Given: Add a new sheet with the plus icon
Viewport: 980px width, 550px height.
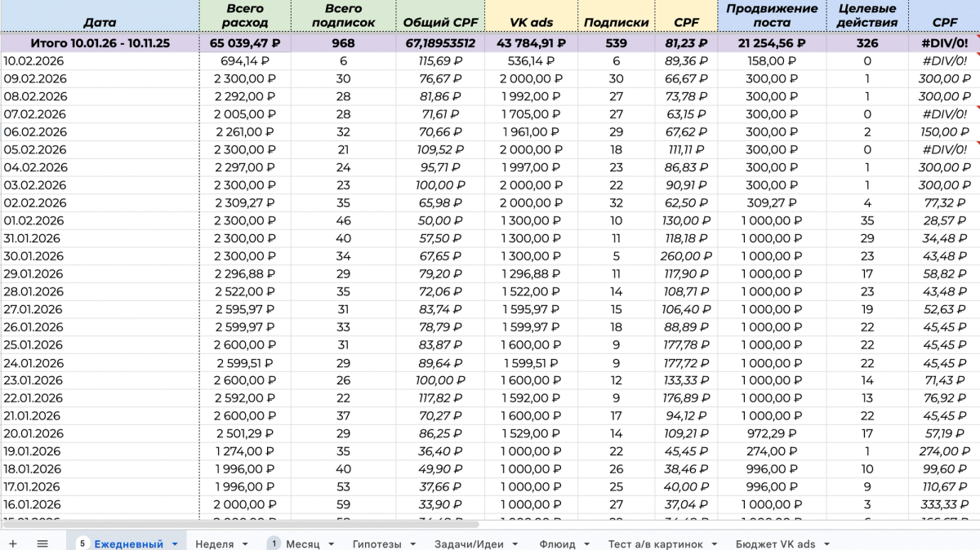Looking at the screenshot, I should click(x=12, y=543).
